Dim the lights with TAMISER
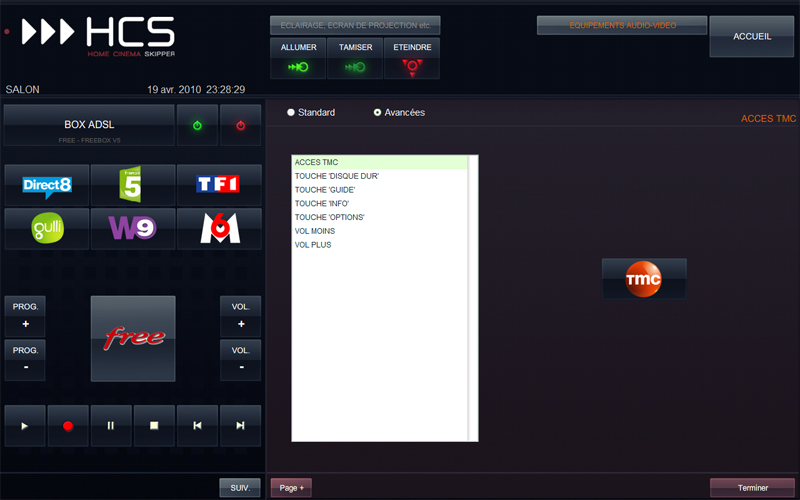Viewport: 800px width, 500px height. point(355,58)
